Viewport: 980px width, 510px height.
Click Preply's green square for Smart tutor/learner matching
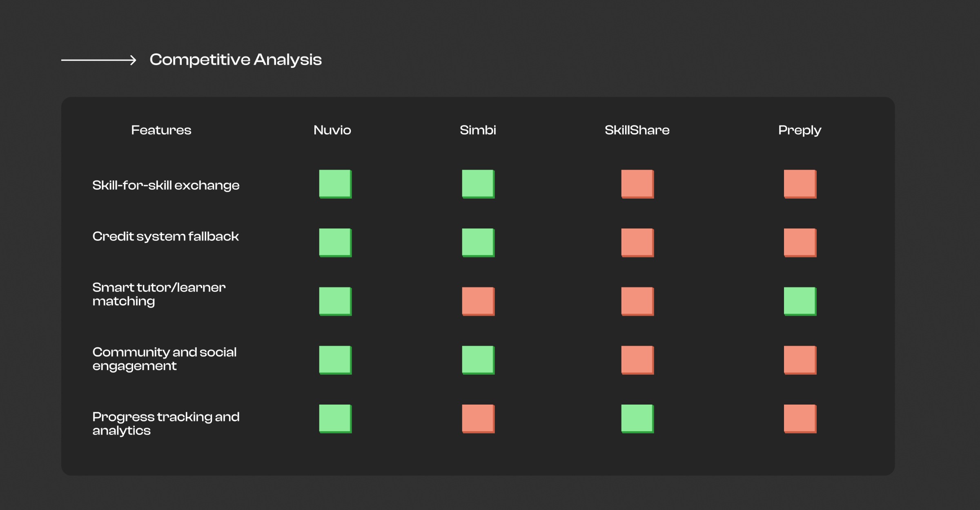[800, 302]
